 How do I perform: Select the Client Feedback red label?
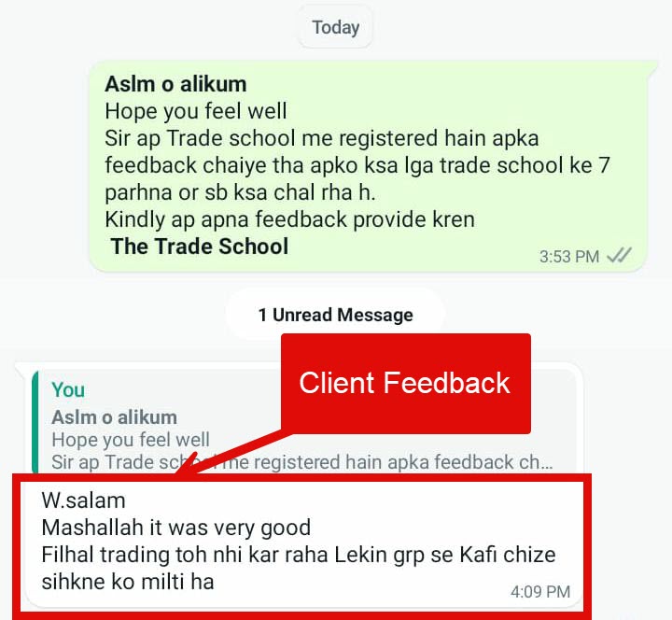click(x=406, y=384)
